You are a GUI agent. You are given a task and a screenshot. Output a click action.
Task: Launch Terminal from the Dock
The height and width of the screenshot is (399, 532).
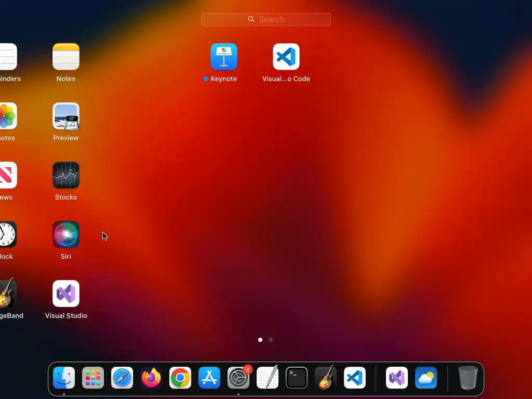[x=297, y=378]
